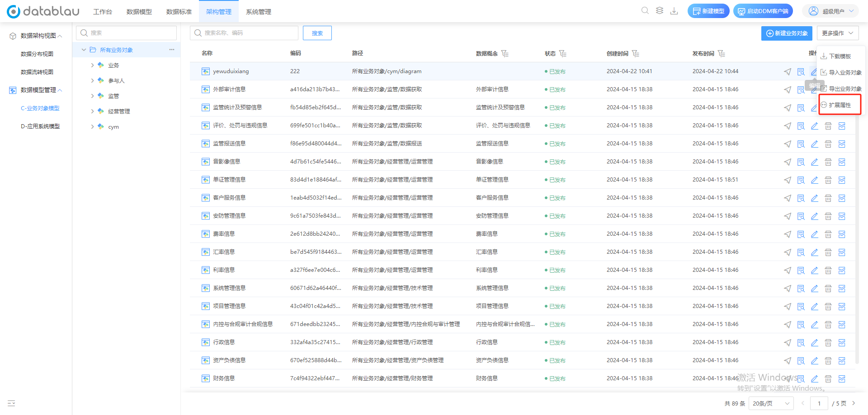Focus the 搜索名称、编码 search field
Image resolution: width=868 pixels, height=415 pixels.
(244, 33)
